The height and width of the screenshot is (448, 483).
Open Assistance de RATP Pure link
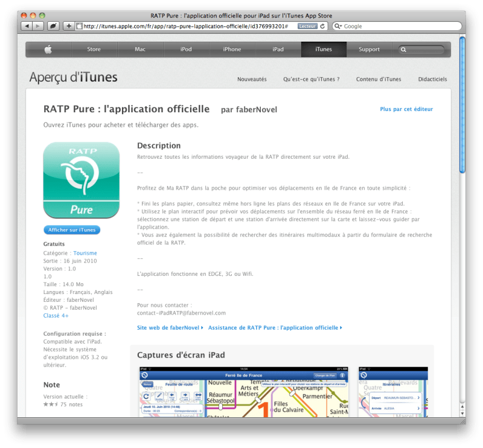[x=275, y=327]
